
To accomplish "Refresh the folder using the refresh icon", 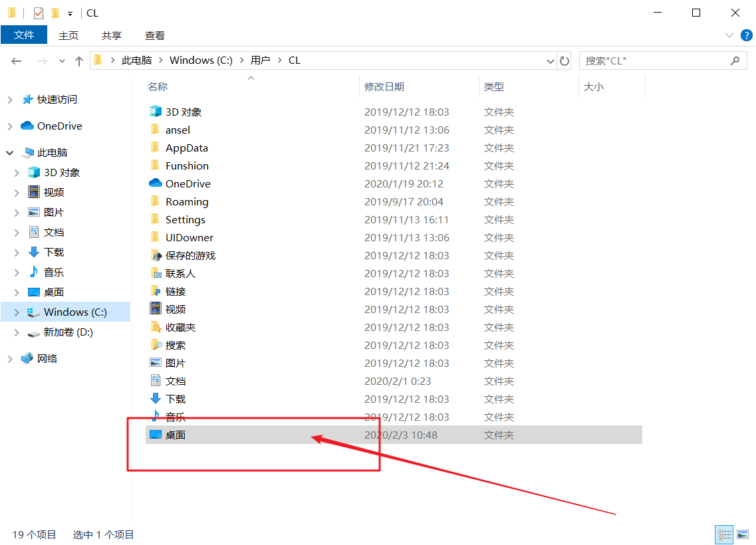I will 565,60.
